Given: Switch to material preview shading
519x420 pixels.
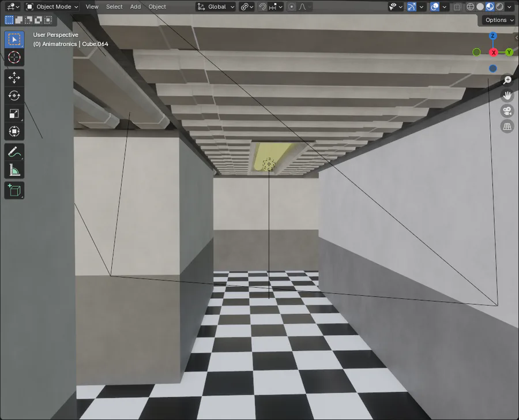Looking at the screenshot, I should tap(490, 6).
